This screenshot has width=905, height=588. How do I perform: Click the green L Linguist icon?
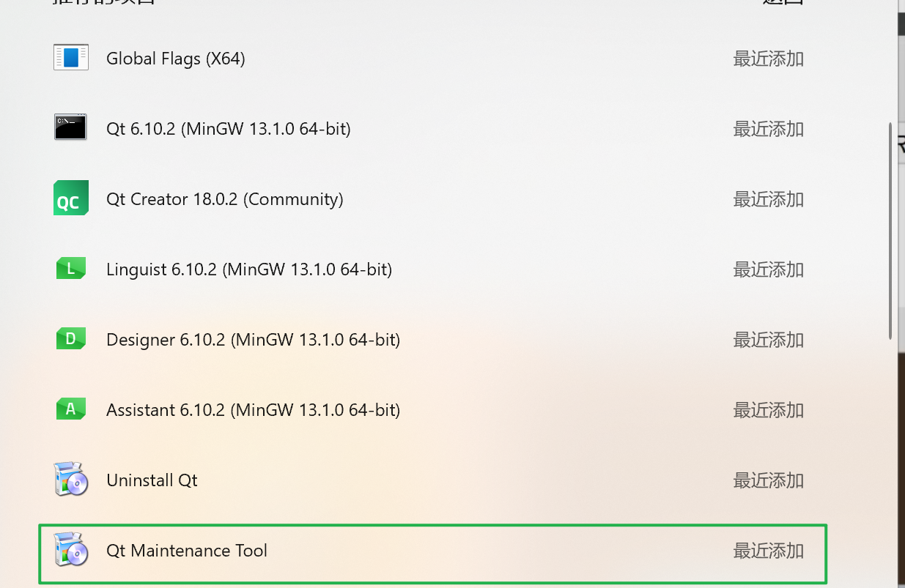[71, 268]
